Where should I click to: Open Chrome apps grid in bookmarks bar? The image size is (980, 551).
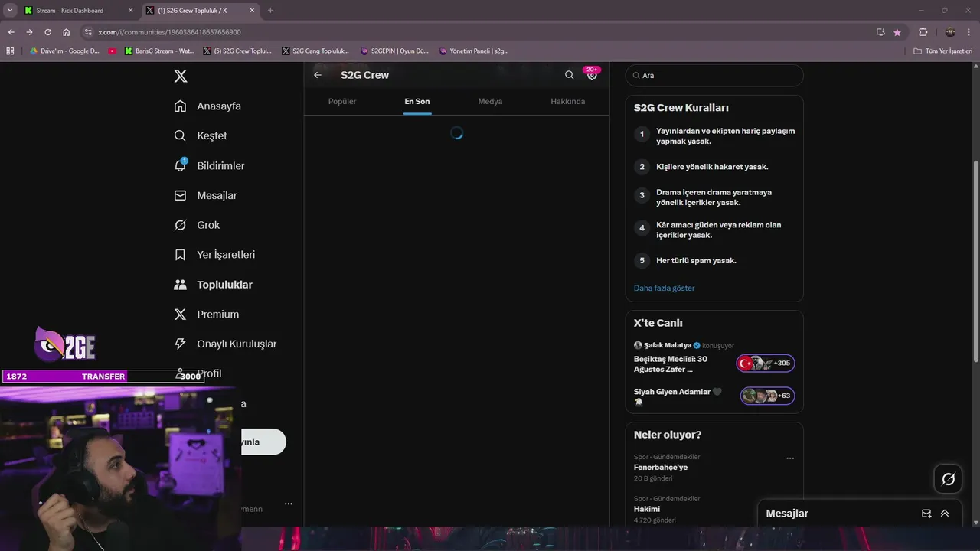tap(10, 51)
